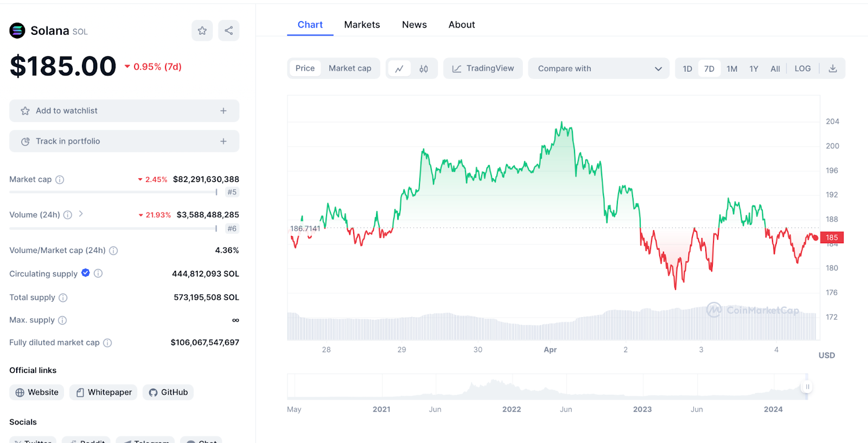Toggle LOG scale on chart
The image size is (868, 443).
point(802,68)
